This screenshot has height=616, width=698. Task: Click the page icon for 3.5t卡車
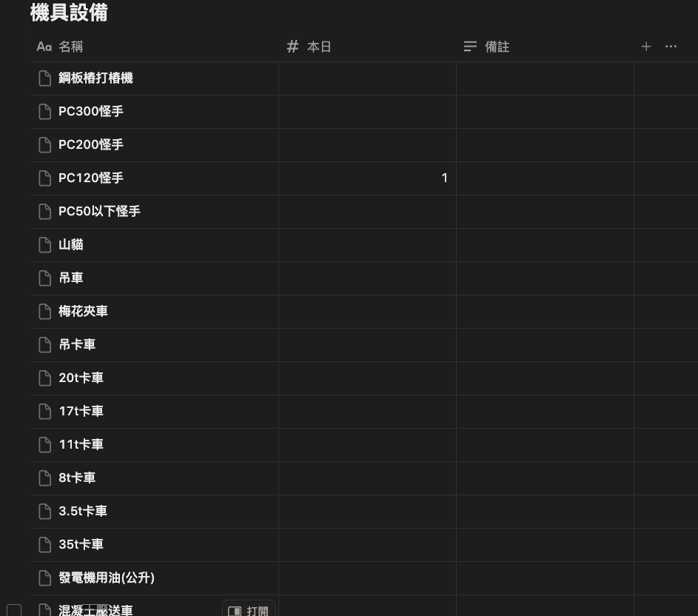click(x=45, y=512)
